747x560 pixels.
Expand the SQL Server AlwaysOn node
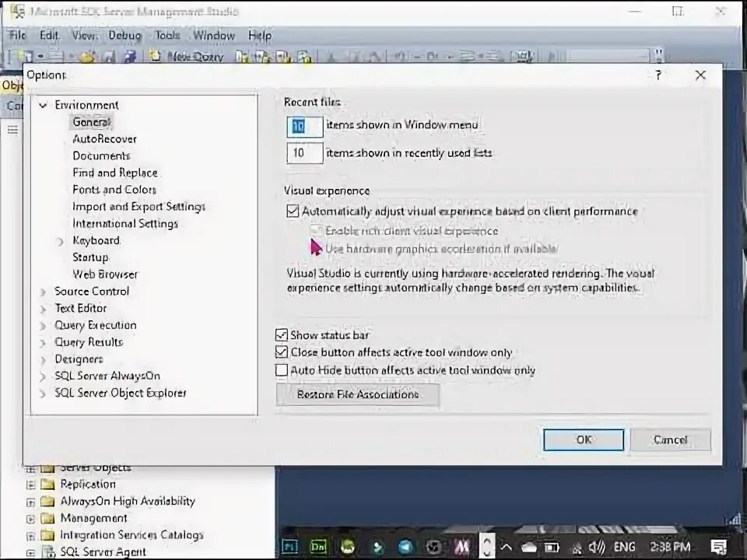pyautogui.click(x=43, y=376)
